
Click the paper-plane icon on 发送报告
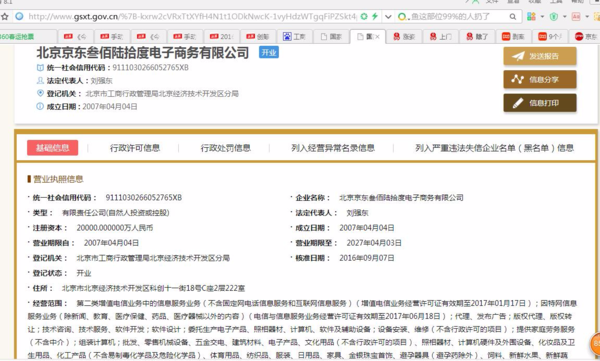518,56
